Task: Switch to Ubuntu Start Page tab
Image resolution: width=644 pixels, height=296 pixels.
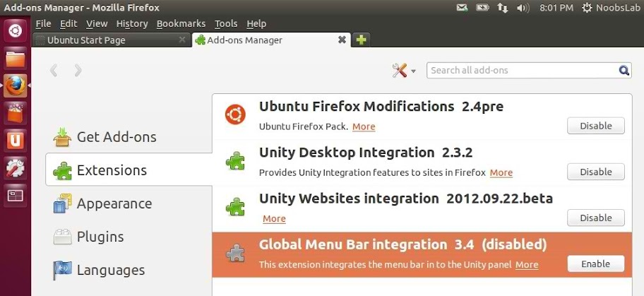Action: [111, 40]
